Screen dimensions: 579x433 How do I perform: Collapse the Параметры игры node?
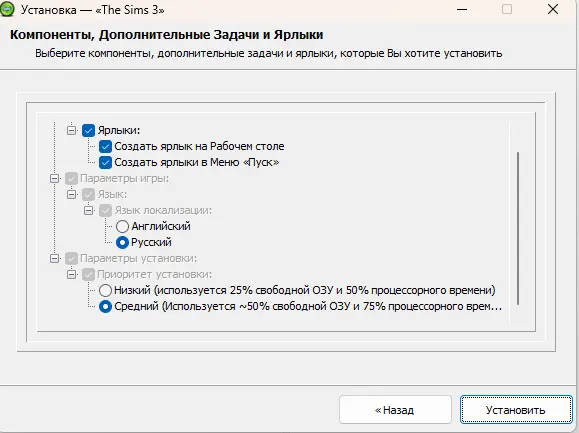tap(55, 179)
